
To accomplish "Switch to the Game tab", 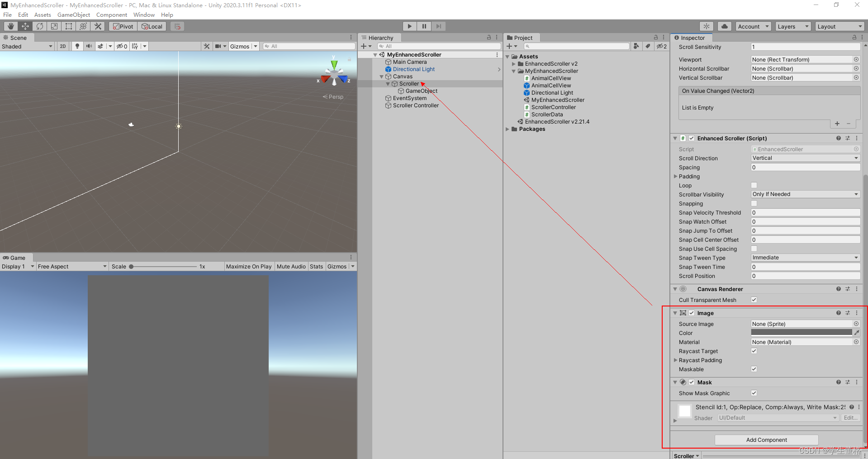I will [16, 258].
